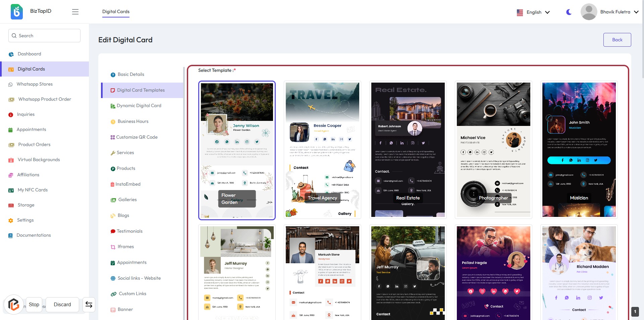Pick the Real Estate template

point(408,150)
